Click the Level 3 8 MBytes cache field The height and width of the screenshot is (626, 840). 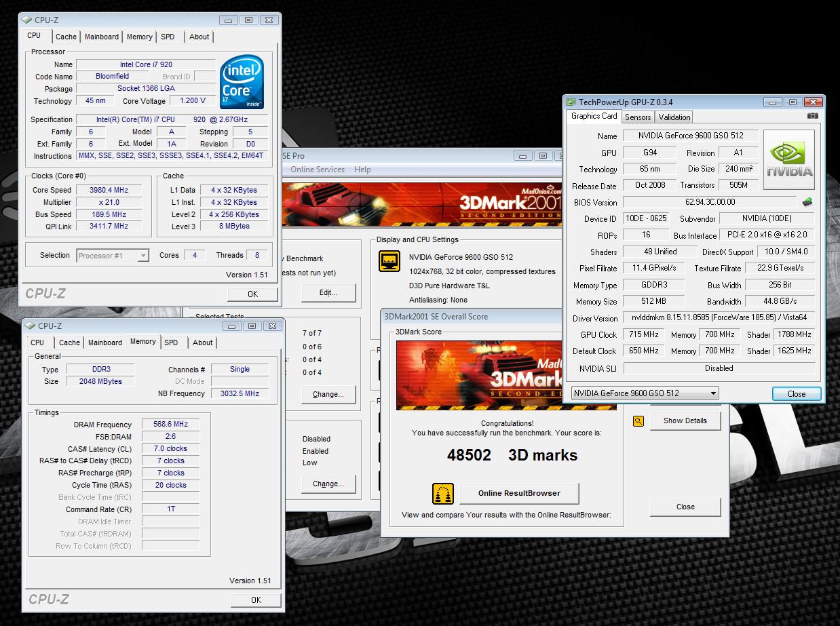tap(234, 227)
